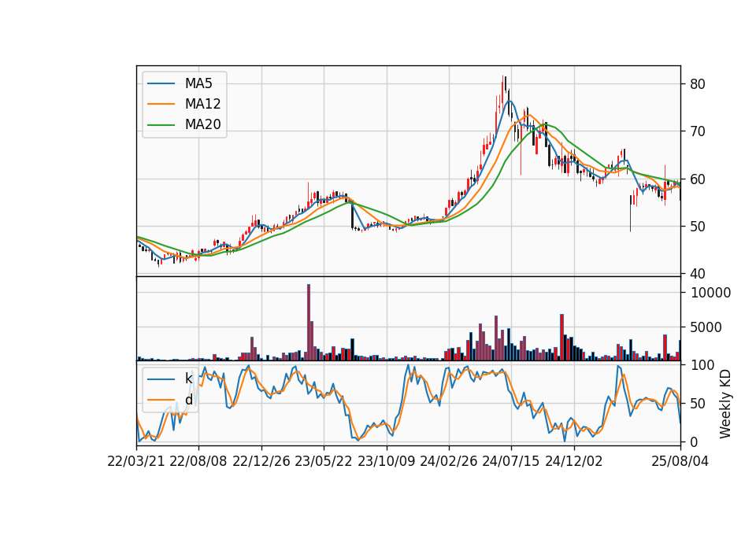
Task: Click the blue MA5 legend line sample
Action: tap(161, 84)
